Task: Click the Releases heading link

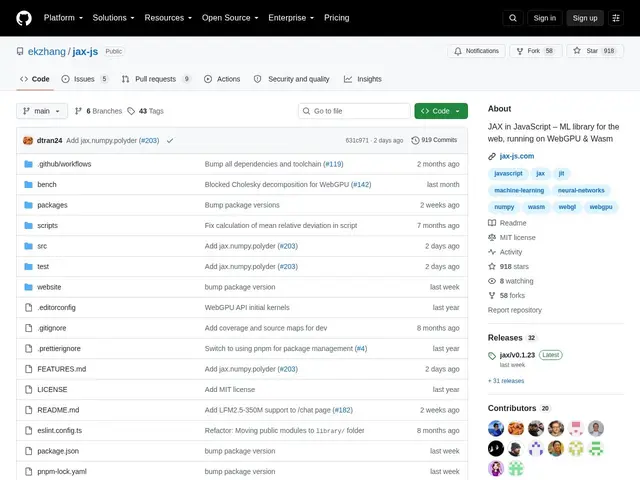Action: pos(505,338)
